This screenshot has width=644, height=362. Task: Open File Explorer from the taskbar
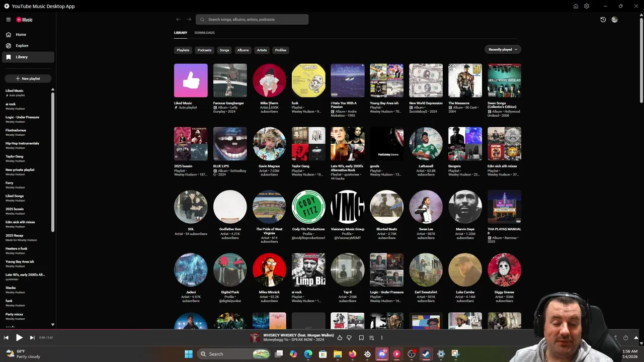338,354
